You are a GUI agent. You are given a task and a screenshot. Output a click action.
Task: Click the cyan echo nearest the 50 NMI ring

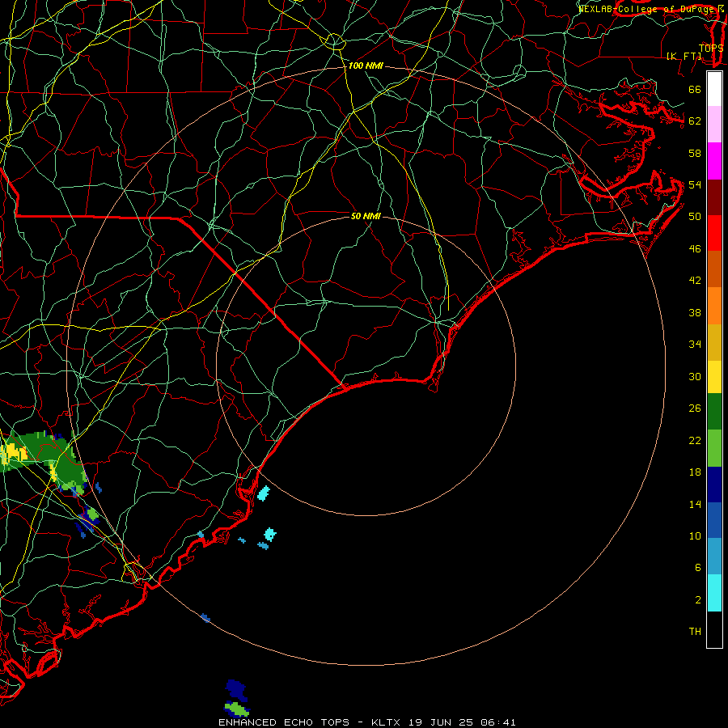click(x=263, y=493)
